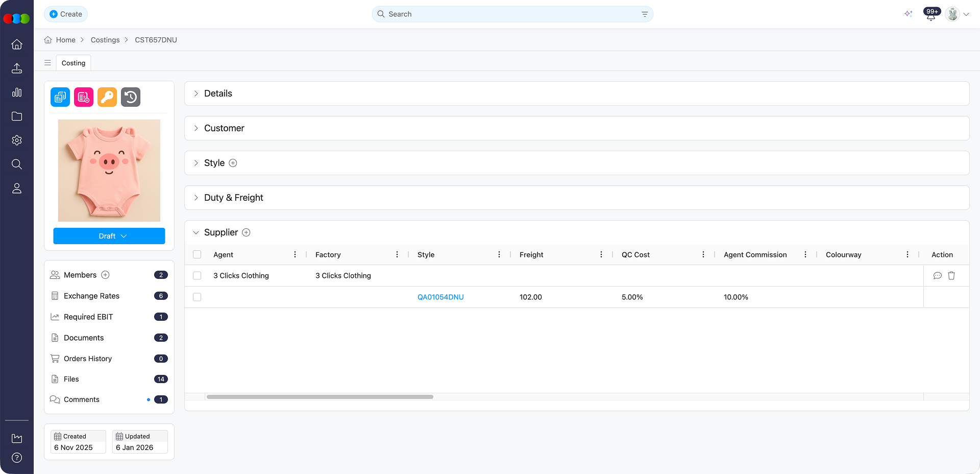Select the Costing tab
Viewport: 980px width, 474px height.
[73, 63]
